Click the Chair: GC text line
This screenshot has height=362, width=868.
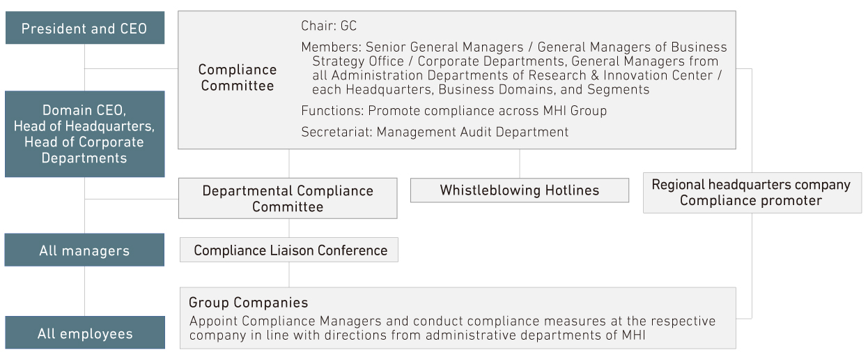(329, 26)
